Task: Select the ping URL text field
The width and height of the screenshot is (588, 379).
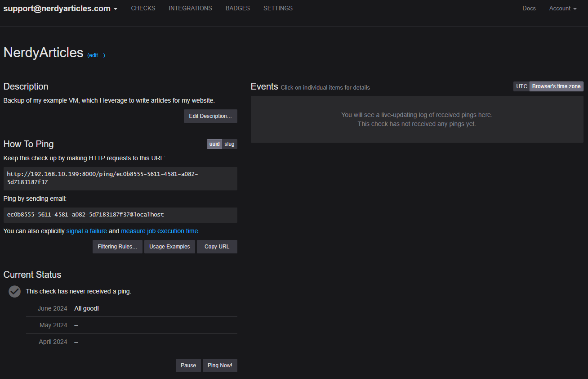Action: pyautogui.click(x=120, y=178)
